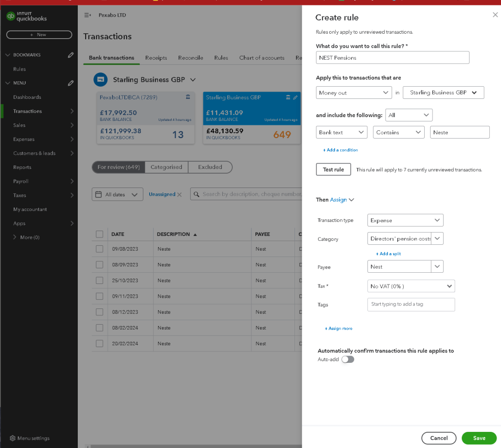Image resolution: width=501 pixels, height=448 pixels.
Task: Click the QuickBooks logo icon
Action: (11, 16)
